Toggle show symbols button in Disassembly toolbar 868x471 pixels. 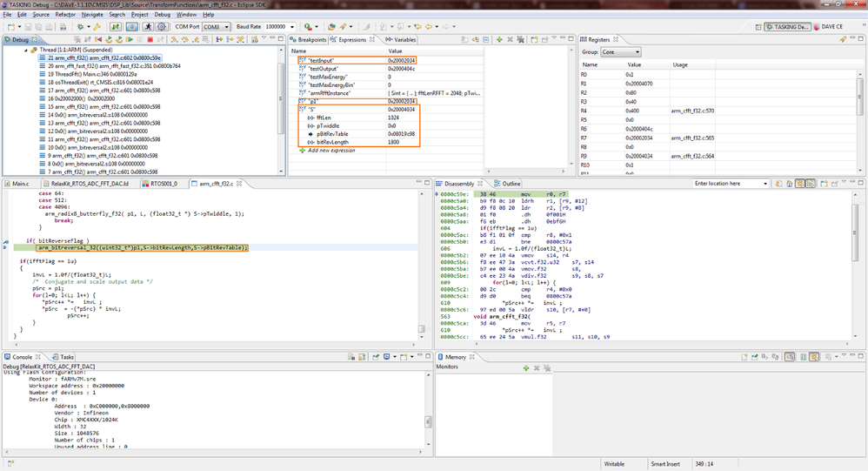coord(811,184)
